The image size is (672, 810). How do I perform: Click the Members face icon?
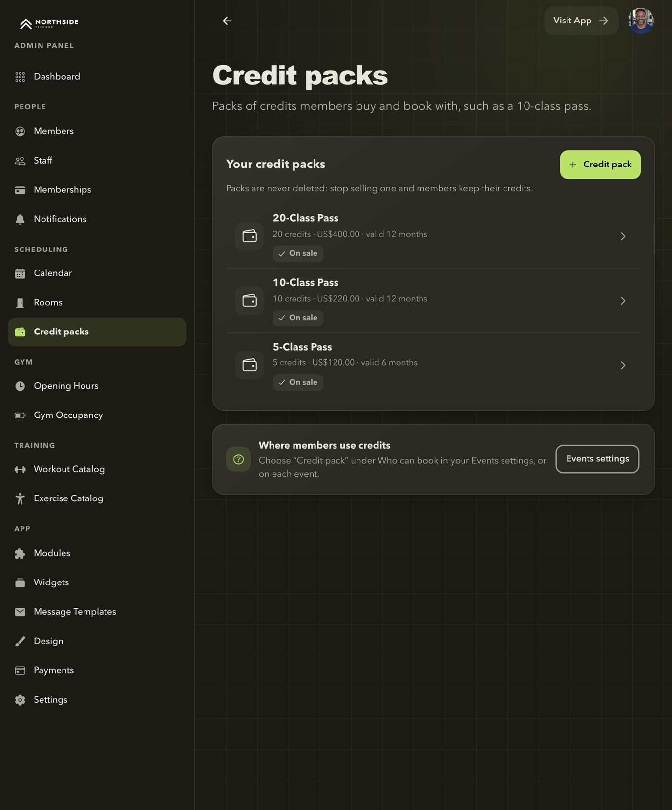point(20,131)
